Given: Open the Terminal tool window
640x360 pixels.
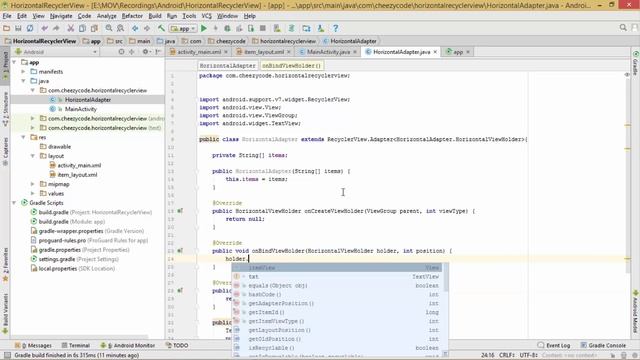Looking at the screenshot, I should [76, 345].
